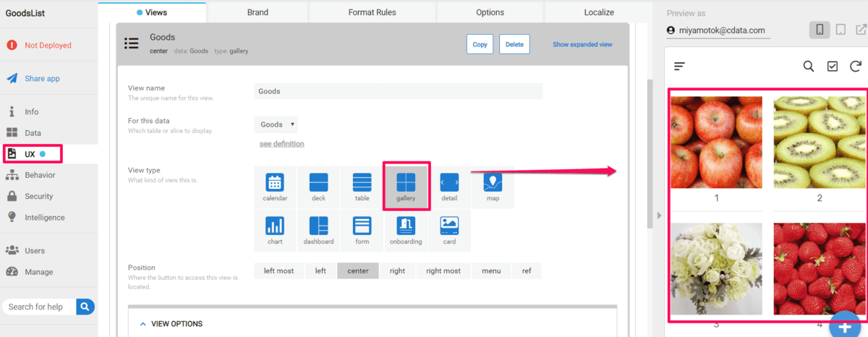Switch to the Localize tab

pyautogui.click(x=599, y=12)
